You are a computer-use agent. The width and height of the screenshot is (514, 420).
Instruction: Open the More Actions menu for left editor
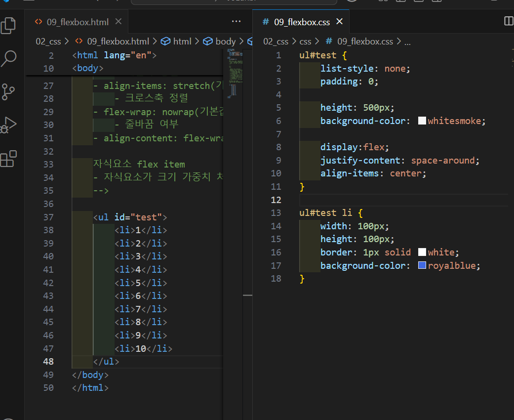point(236,22)
